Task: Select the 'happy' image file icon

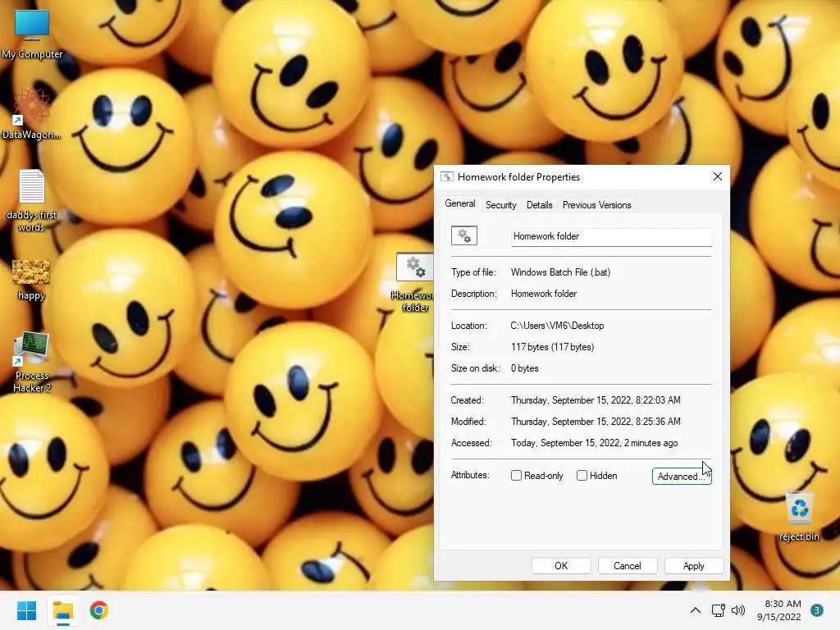Action: point(31,280)
